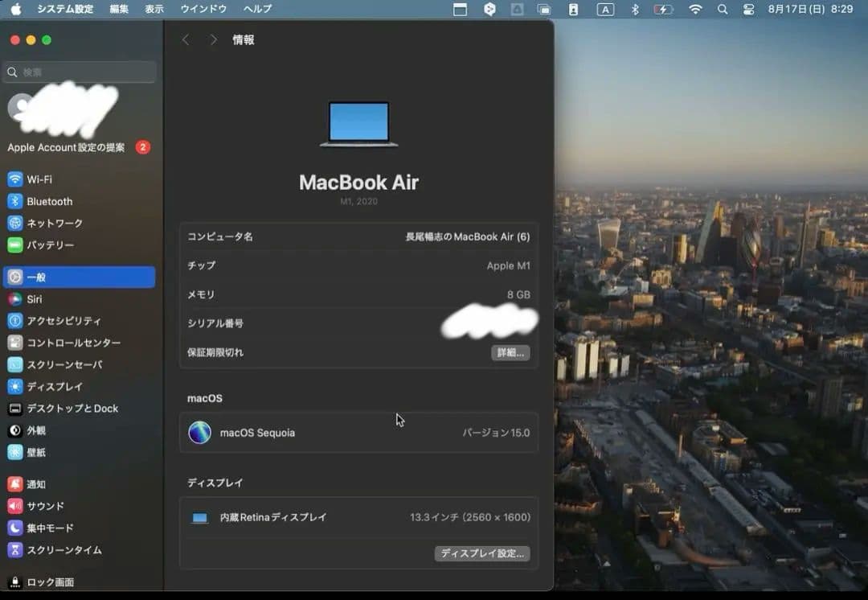Click the forward navigation chevron
The image size is (868, 600).
click(213, 39)
